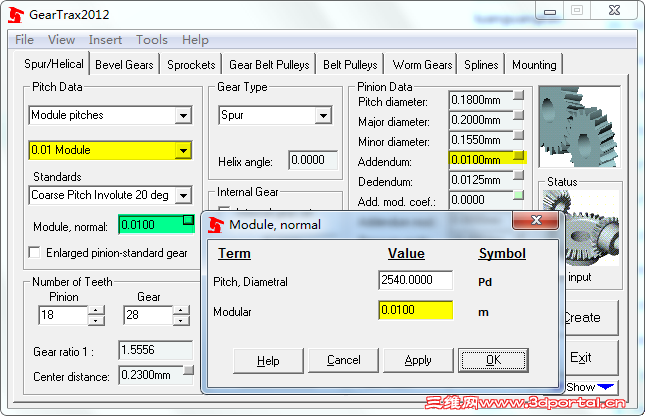Click the highlighted Addendum value field
Image resolution: width=645 pixels, height=416 pixels.
click(x=481, y=160)
